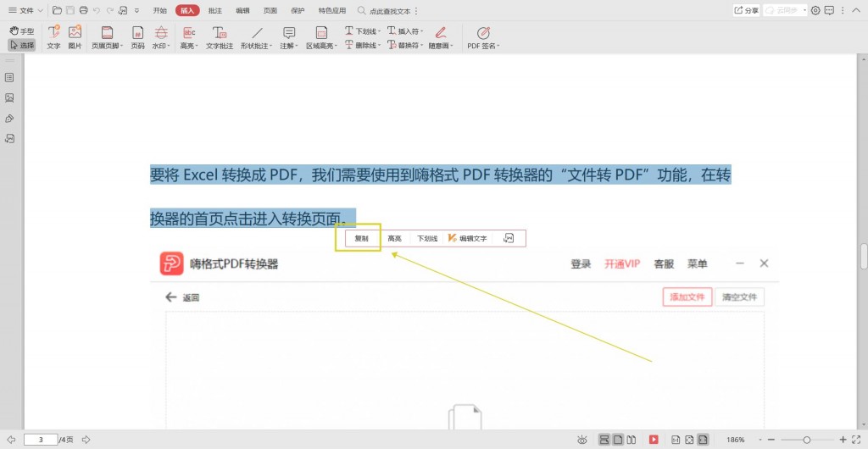This screenshot has width=868, height=449.
Task: Insert text with the 文字 tool
Action: tap(53, 37)
